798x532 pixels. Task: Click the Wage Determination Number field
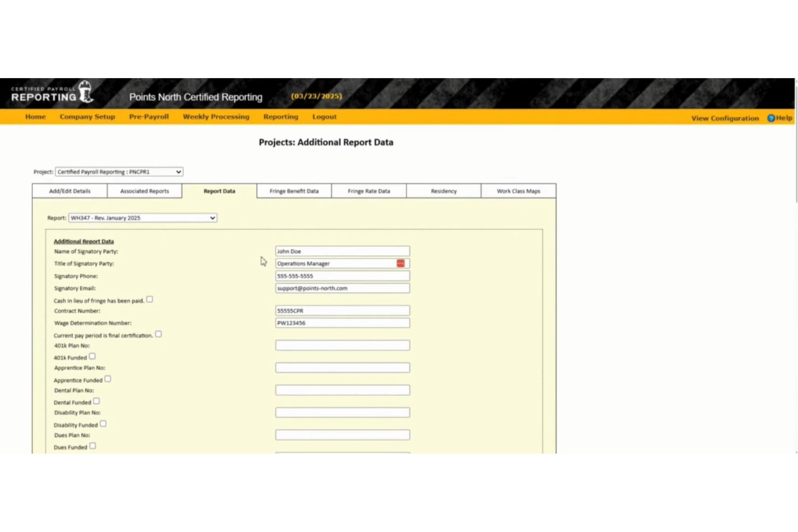(342, 323)
